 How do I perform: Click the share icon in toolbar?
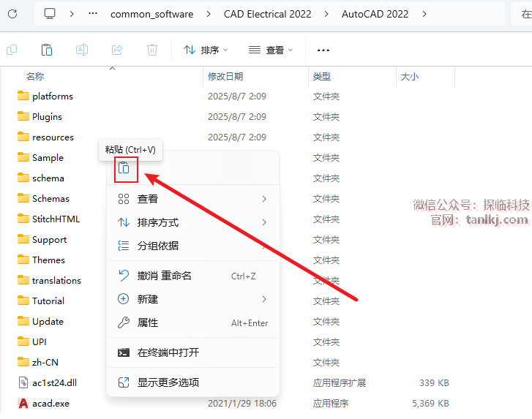(117, 50)
